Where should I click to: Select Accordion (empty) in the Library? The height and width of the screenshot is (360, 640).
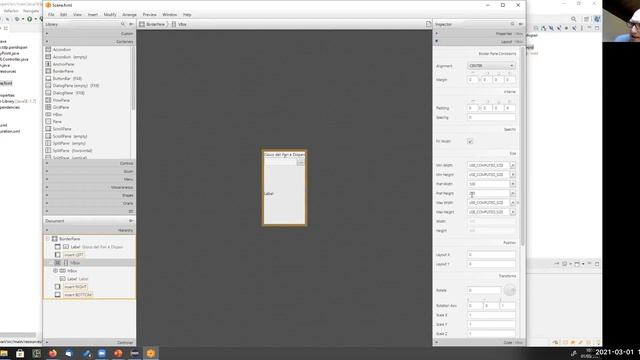(x=69, y=57)
